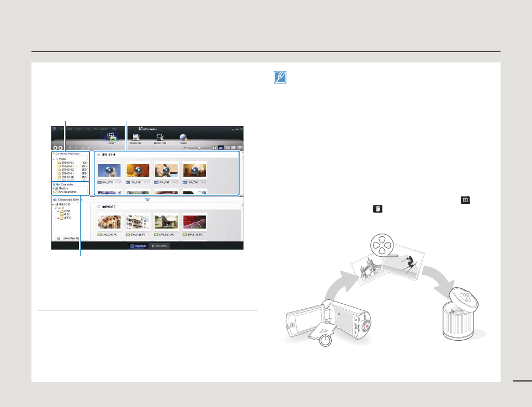
Task: Click the forward navigation arrow
Action: pyautogui.click(x=60, y=148)
